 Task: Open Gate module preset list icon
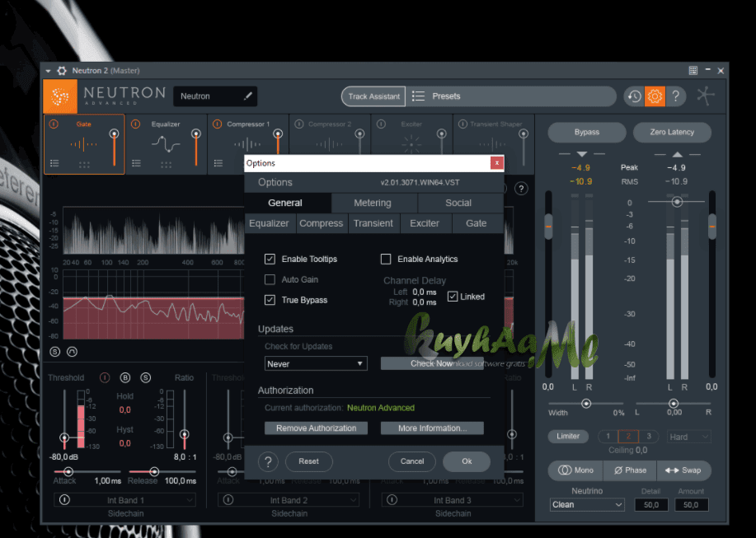click(54, 164)
